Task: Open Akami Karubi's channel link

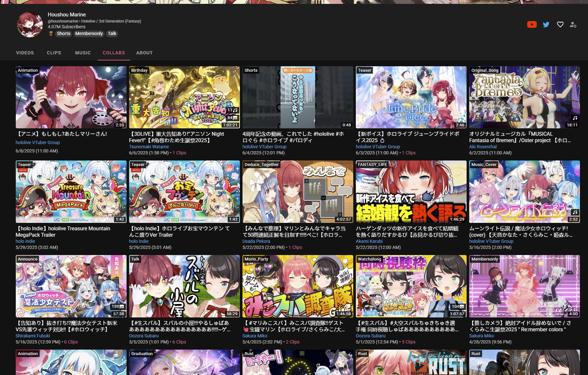Action: tap(369, 241)
